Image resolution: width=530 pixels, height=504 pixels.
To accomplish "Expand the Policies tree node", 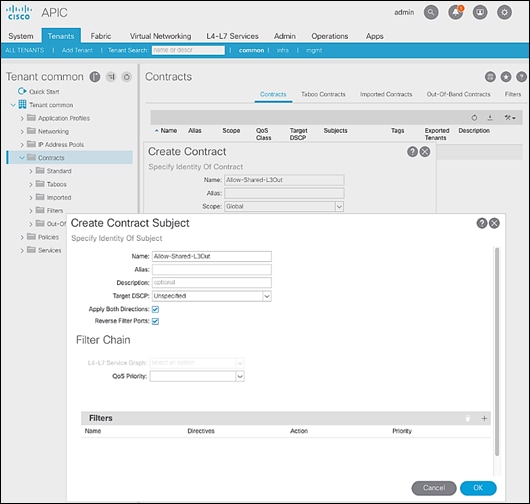I will [x=22, y=237].
